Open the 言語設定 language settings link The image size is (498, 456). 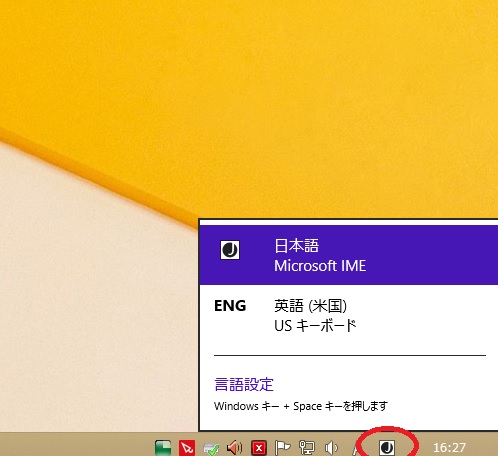244,384
